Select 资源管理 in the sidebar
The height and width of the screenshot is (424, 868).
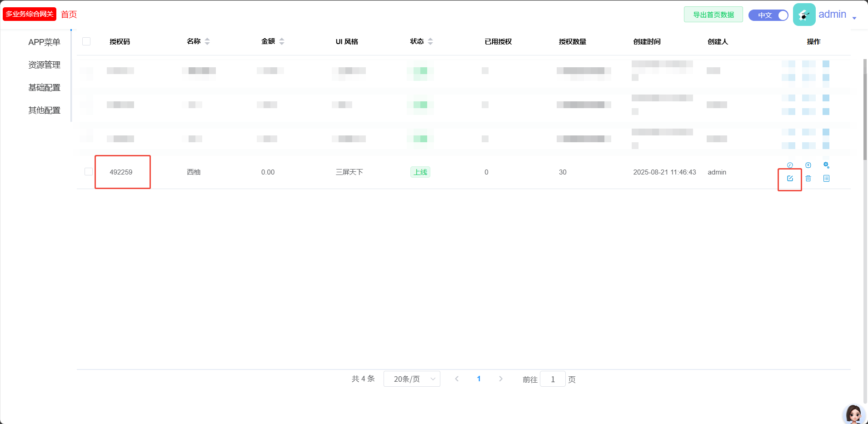[44, 65]
